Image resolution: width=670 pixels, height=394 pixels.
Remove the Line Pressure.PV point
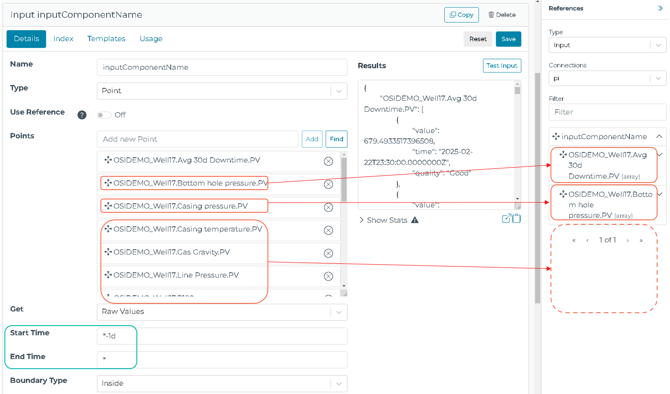(x=328, y=276)
